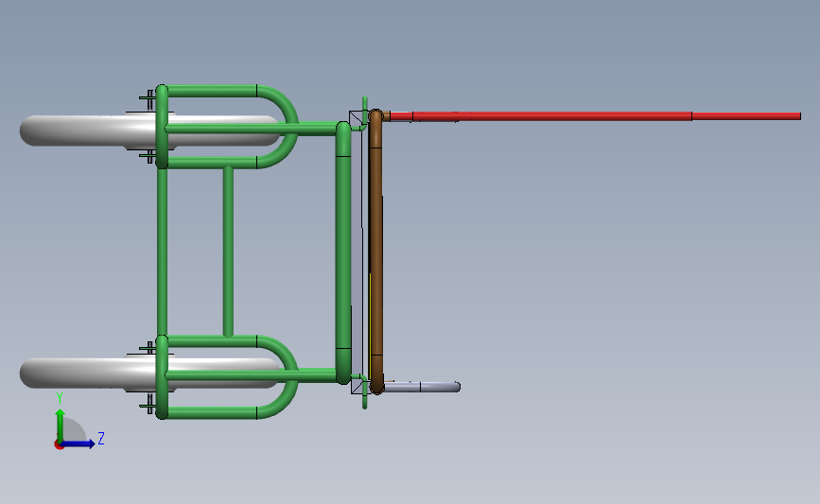This screenshot has width=820, height=504.
Task: Select the gray plate beside brown tube
Action: (358, 251)
